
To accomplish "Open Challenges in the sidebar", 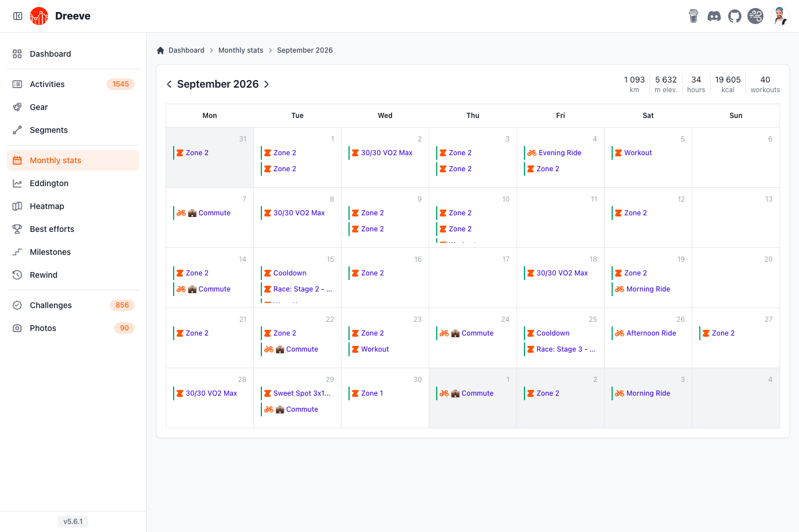I will (73, 305).
